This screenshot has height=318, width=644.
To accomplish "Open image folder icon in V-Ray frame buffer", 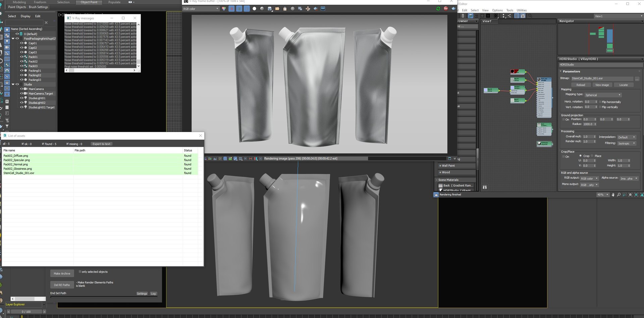I will 277,9.
